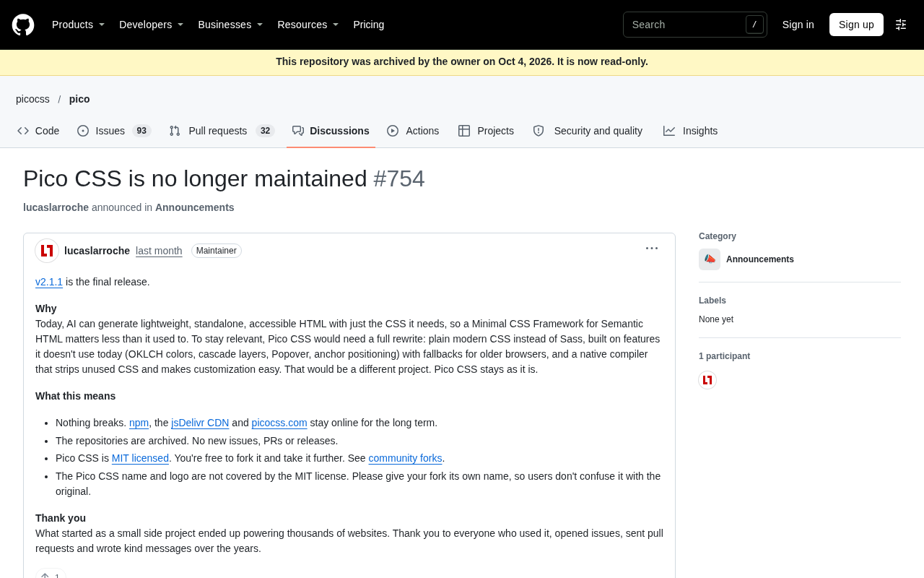Click the participant avatar in sidebar

(707, 380)
